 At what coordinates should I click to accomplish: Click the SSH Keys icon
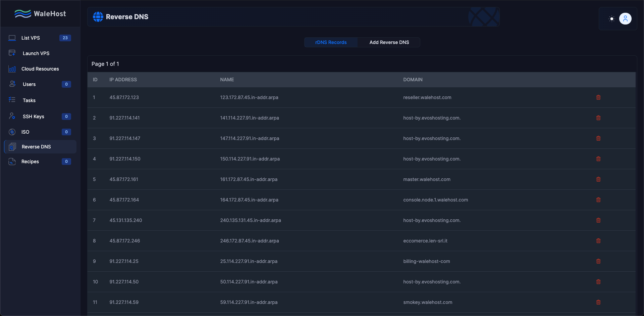[x=12, y=116]
